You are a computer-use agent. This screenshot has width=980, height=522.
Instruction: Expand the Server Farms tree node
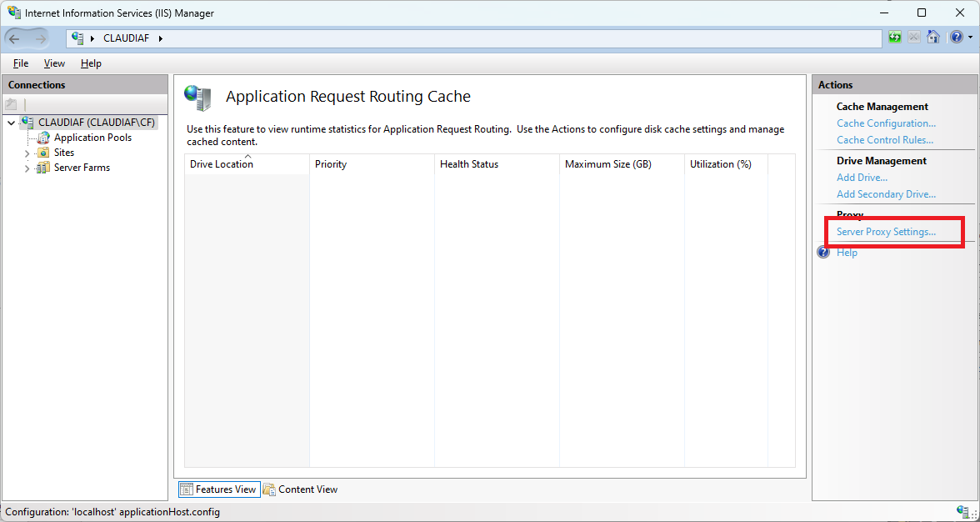(27, 168)
